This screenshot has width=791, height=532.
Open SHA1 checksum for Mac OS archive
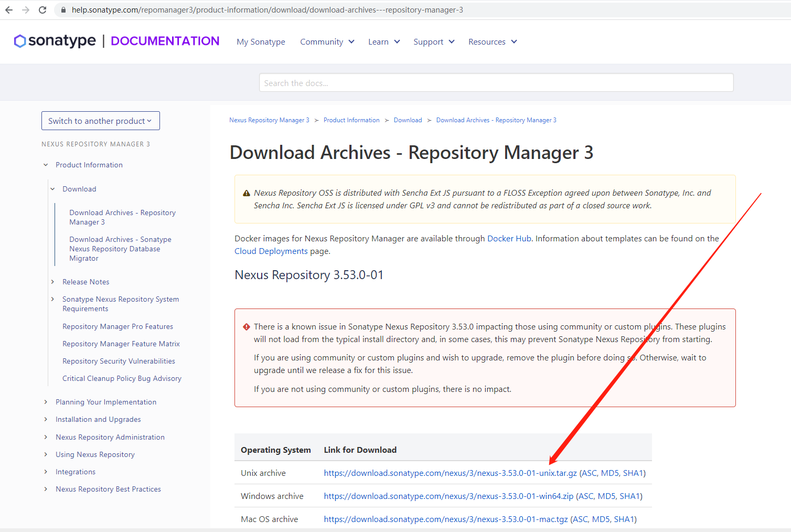(624, 519)
